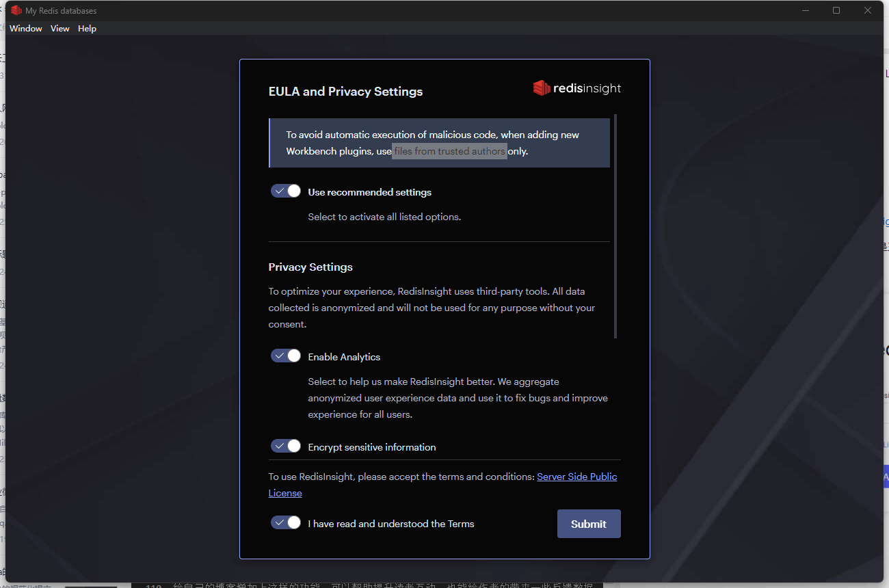
Task: Open the Window menu
Action: 26,29
